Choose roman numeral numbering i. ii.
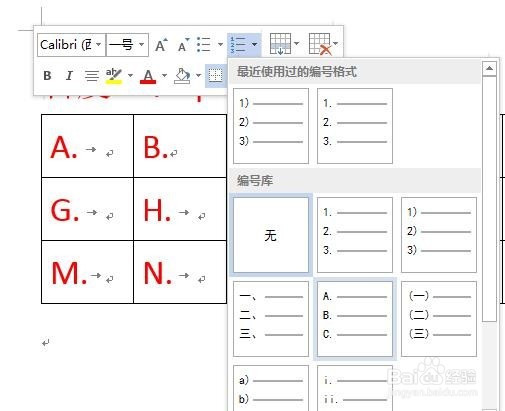The width and height of the screenshot is (505, 411). pos(355,388)
